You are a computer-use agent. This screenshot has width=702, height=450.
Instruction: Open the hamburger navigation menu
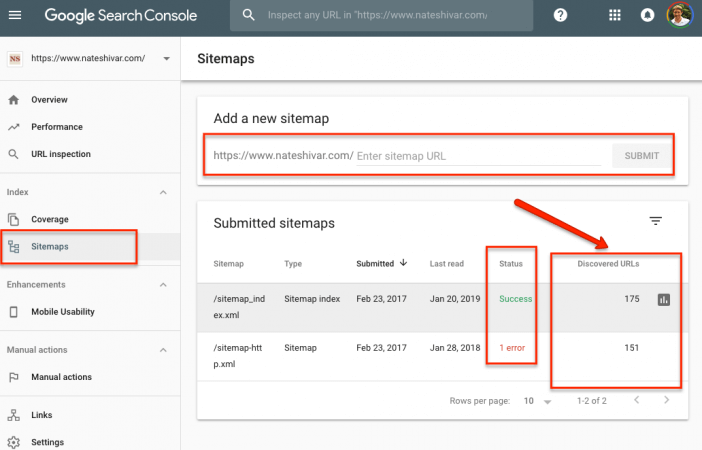(15, 15)
